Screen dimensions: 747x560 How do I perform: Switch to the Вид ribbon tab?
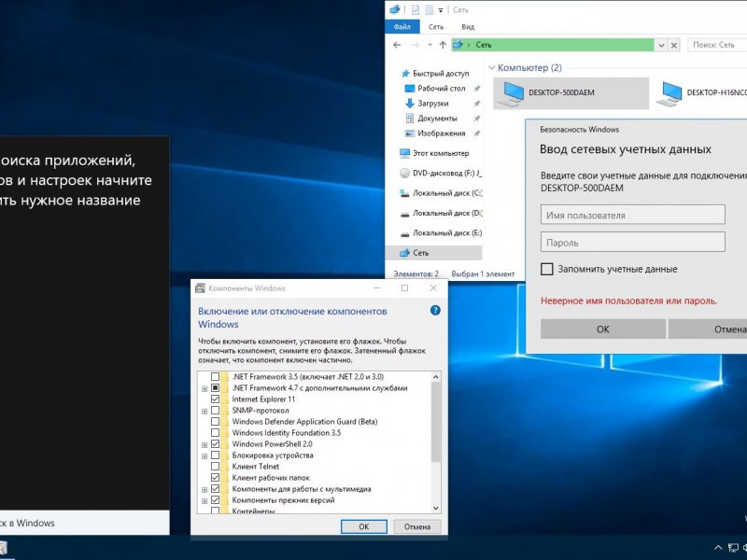[x=468, y=27]
